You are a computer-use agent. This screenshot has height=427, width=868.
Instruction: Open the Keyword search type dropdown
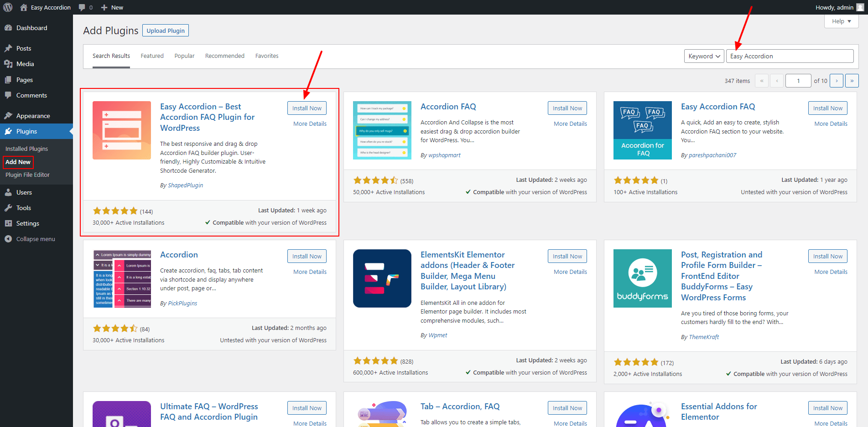704,56
